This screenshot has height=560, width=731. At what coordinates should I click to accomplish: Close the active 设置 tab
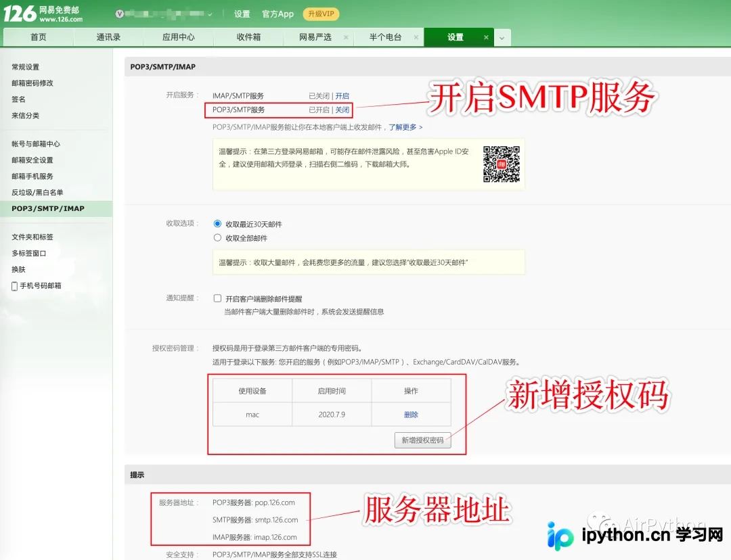click(486, 37)
